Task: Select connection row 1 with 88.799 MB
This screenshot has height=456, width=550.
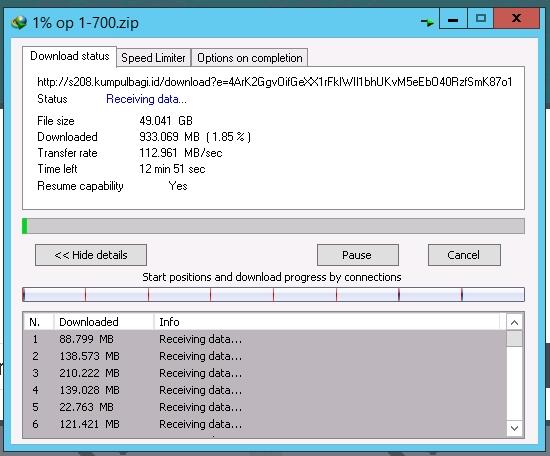Action: tap(265, 339)
